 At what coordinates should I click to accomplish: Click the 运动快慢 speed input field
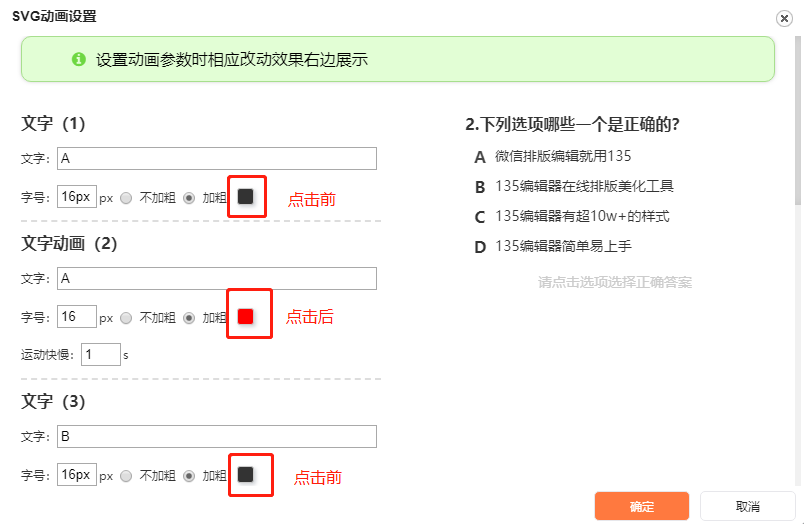click(100, 354)
